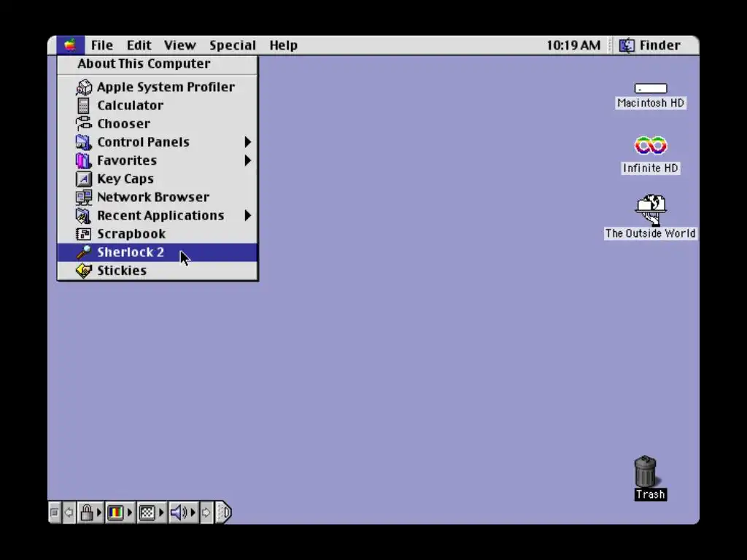The height and width of the screenshot is (560, 747).
Task: Open Calculator from the Apple menu
Action: click(x=158, y=105)
